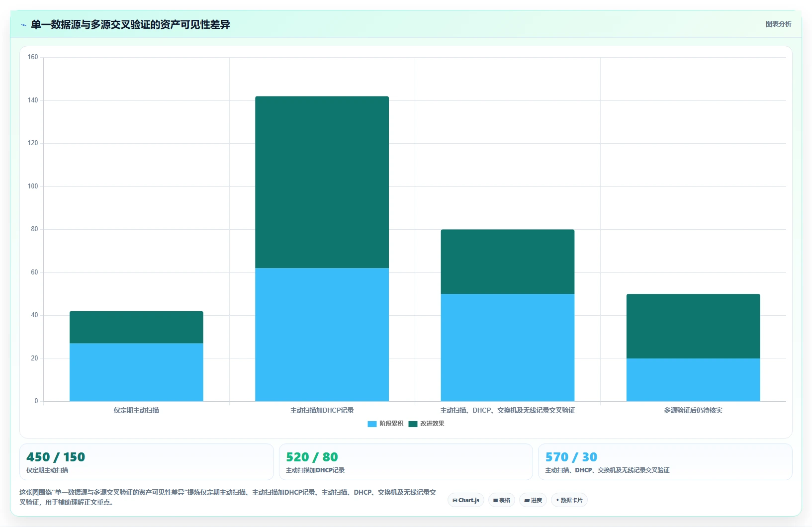Screen dimensions: 812x527
Task: Click the blue bar segment for 仅定期主动扫描
Action: pyautogui.click(x=136, y=372)
